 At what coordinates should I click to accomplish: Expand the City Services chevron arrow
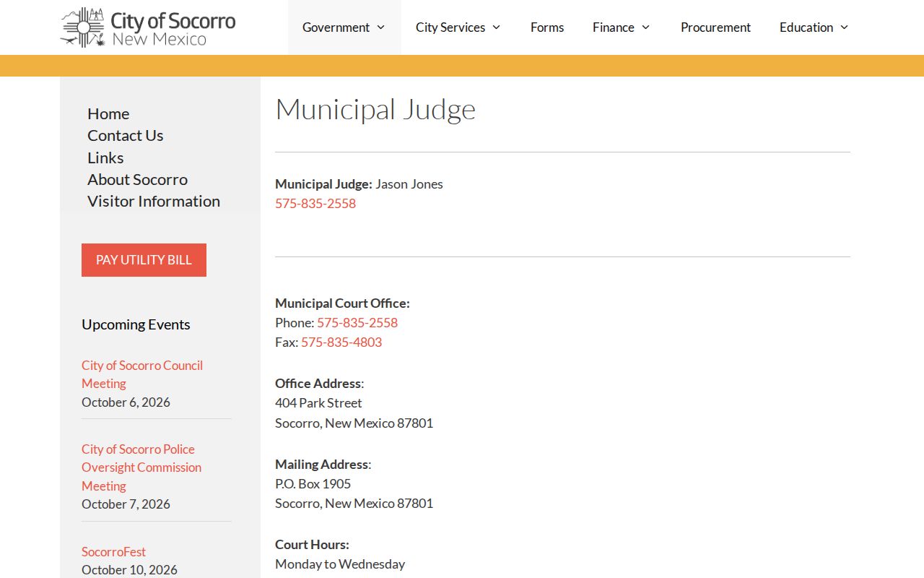pyautogui.click(x=497, y=27)
